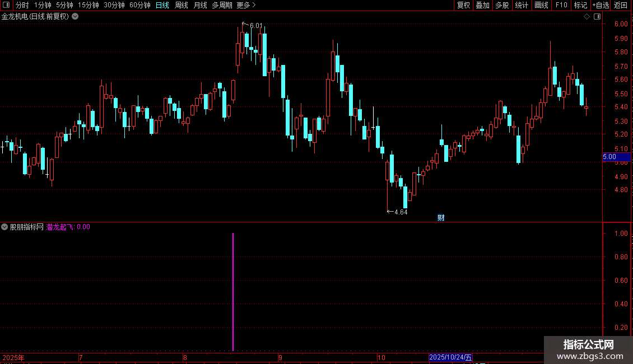This screenshot has height=364, width=633.
Task: Click the 统计 statistics button
Action: [522, 5]
